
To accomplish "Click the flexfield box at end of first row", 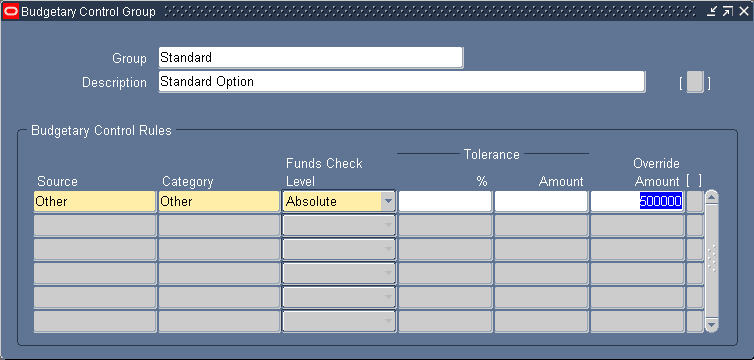I will (694, 201).
